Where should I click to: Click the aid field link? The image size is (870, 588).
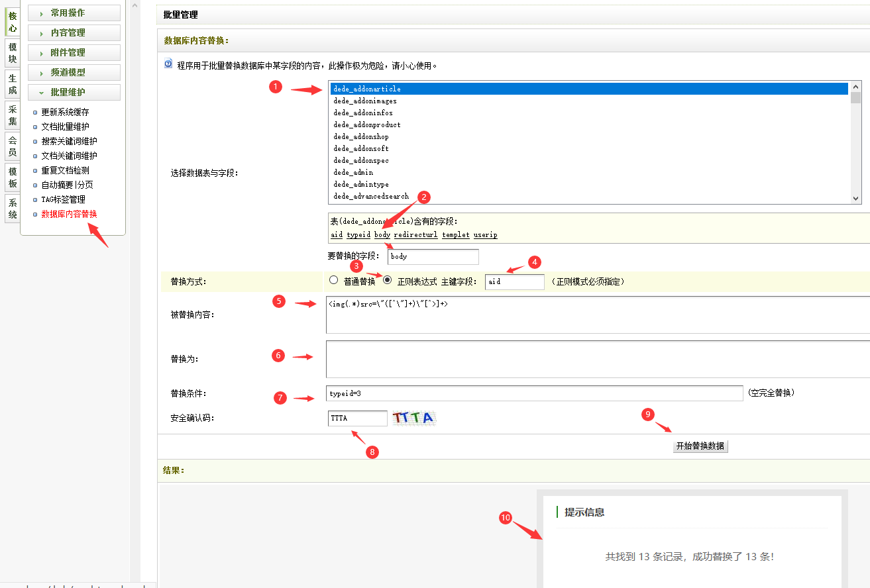(x=336, y=234)
